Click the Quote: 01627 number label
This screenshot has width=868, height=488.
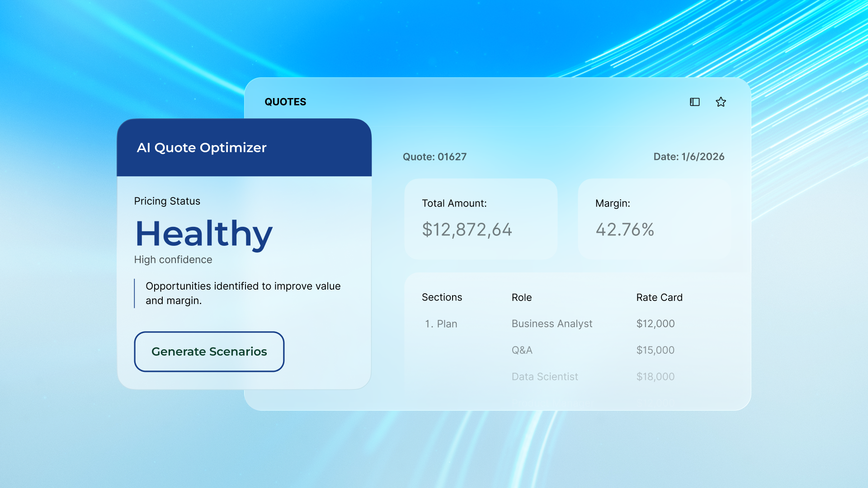click(x=434, y=157)
